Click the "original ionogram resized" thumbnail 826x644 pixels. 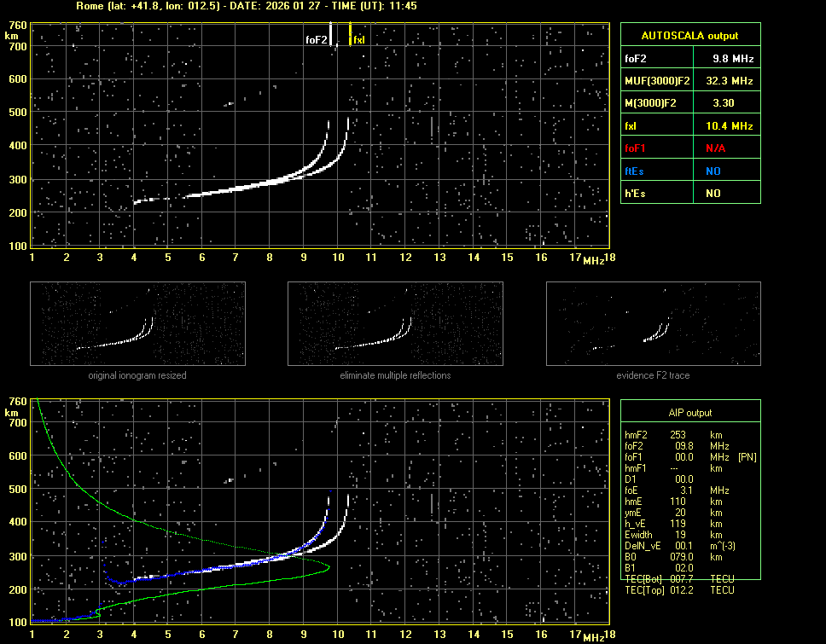point(137,324)
